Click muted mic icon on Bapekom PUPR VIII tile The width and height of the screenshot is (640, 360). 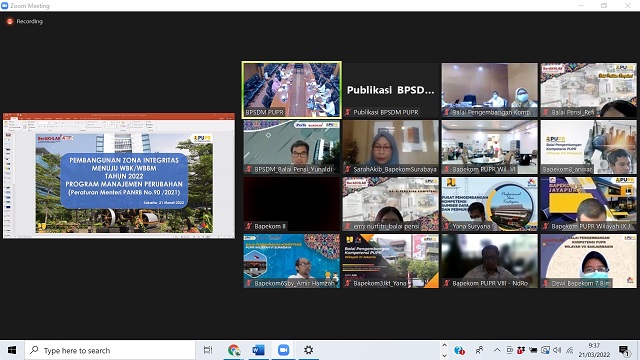pos(447,283)
